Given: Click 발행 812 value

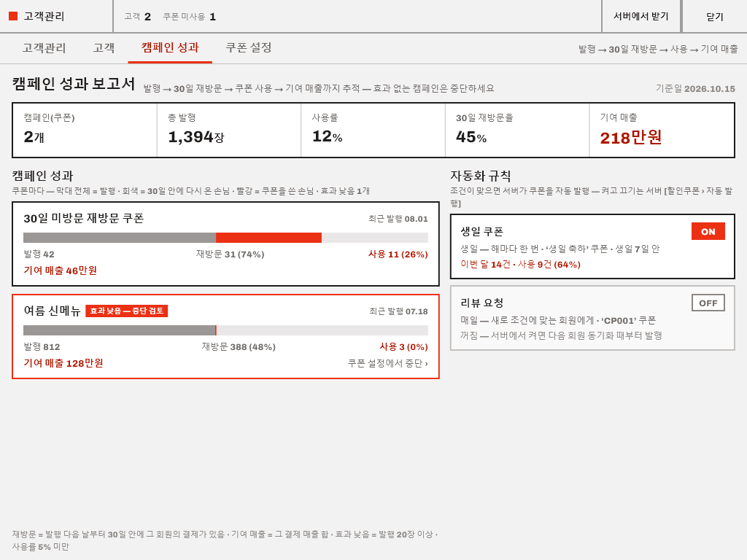Looking at the screenshot, I should click(x=42, y=347).
